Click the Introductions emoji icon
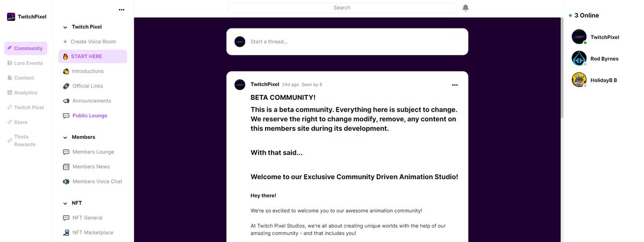Screen dimensions: 644x242 coord(66,71)
